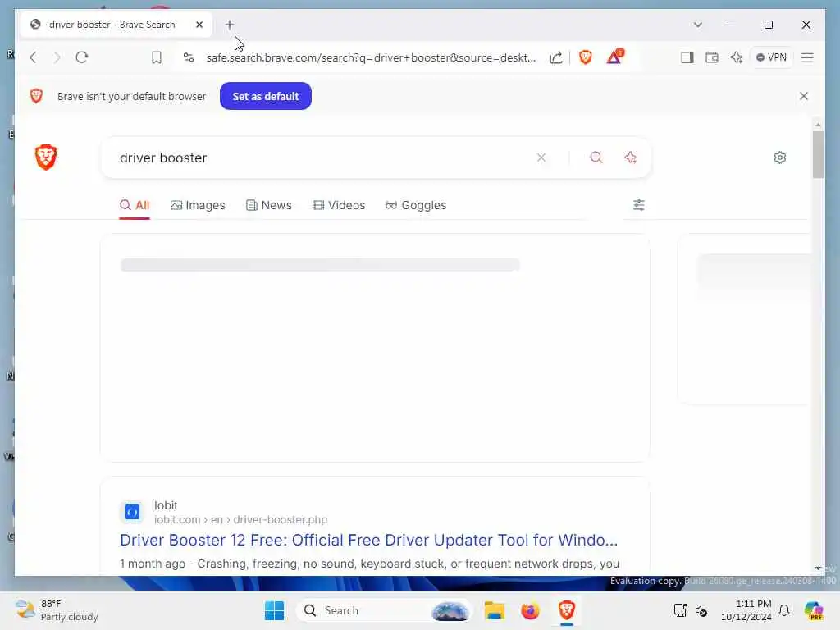Open Brave Wallet
Viewport: 840px width, 630px height.
click(712, 57)
